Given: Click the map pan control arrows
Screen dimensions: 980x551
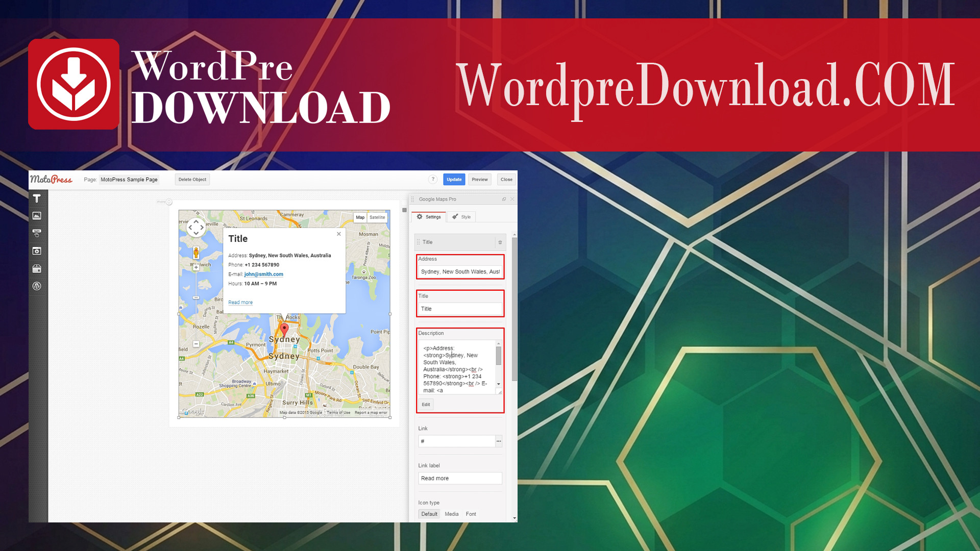Looking at the screenshot, I should (196, 227).
